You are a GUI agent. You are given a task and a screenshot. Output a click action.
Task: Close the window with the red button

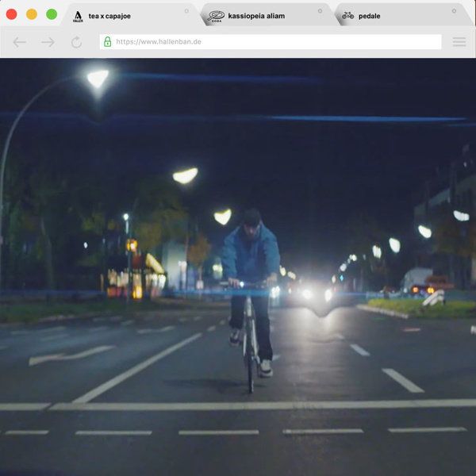point(11,14)
